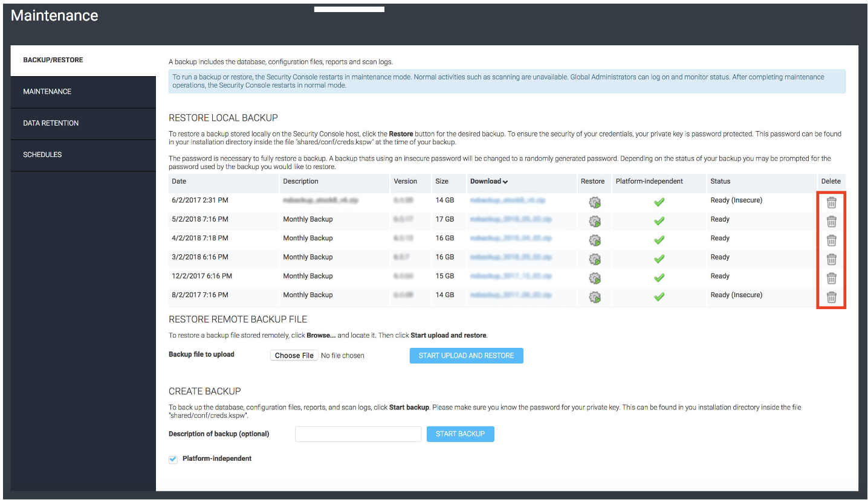The image size is (868, 500).
Task: Restore the 5/2/2018 Monthly Backup
Action: (x=595, y=222)
